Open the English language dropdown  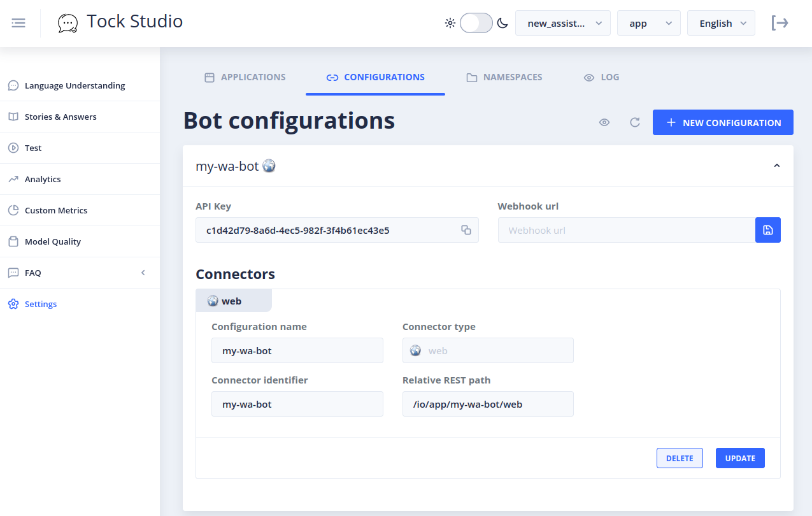click(721, 23)
